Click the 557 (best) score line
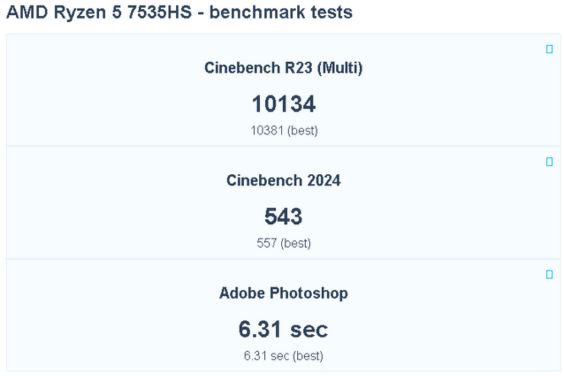The image size is (564, 376). point(283,243)
